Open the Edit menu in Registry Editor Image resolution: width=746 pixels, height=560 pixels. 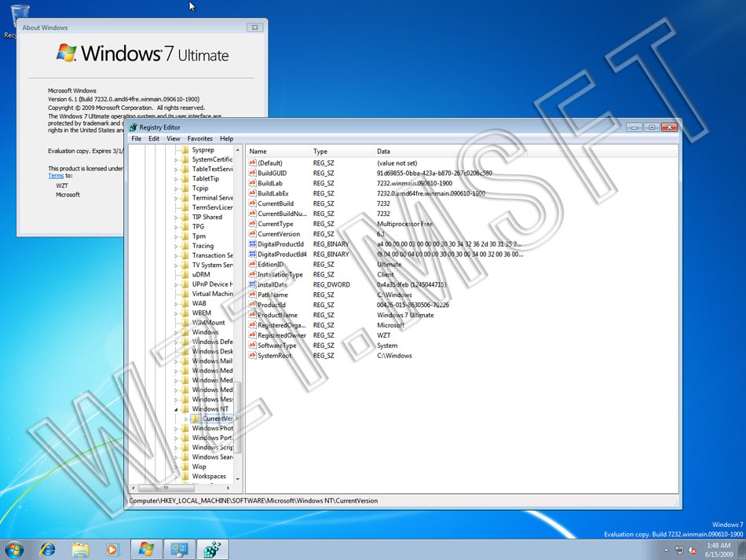point(153,138)
